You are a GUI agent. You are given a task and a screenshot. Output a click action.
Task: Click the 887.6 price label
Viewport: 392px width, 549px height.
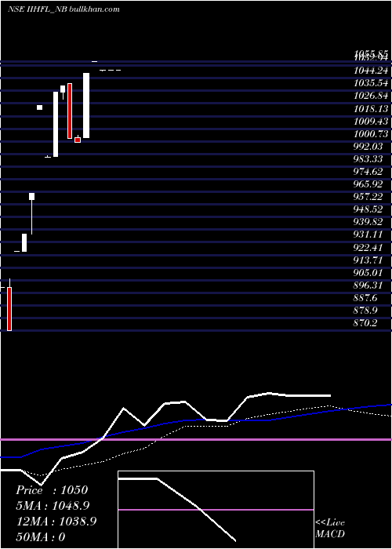[366, 298]
